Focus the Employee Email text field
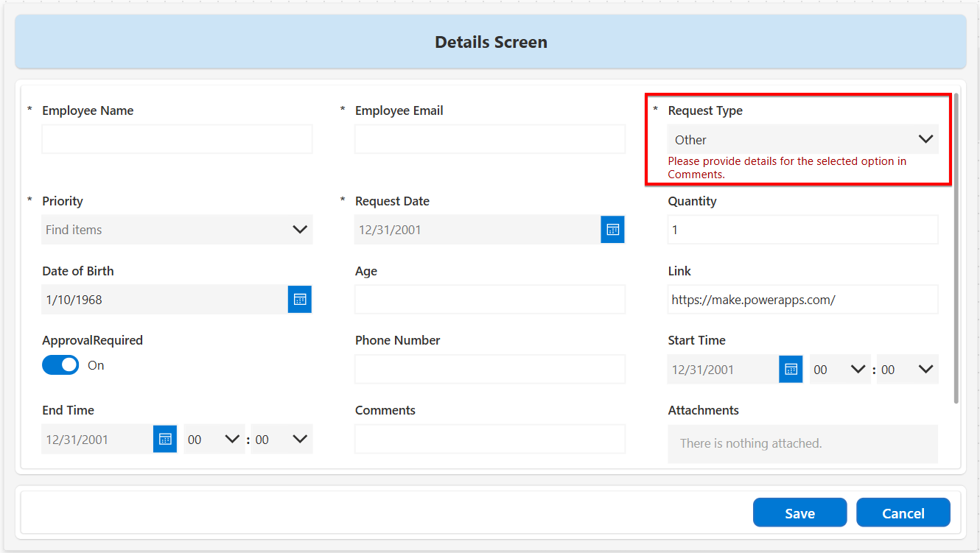 pyautogui.click(x=490, y=139)
